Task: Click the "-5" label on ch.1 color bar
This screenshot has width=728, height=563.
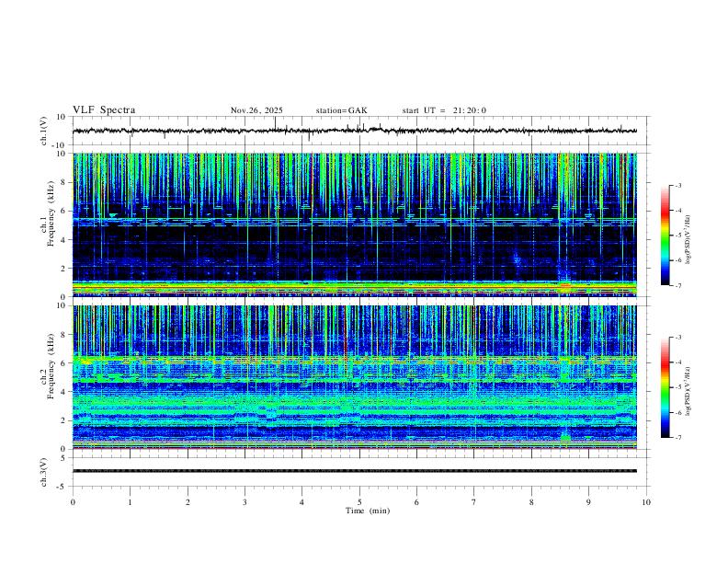Action: (x=677, y=236)
